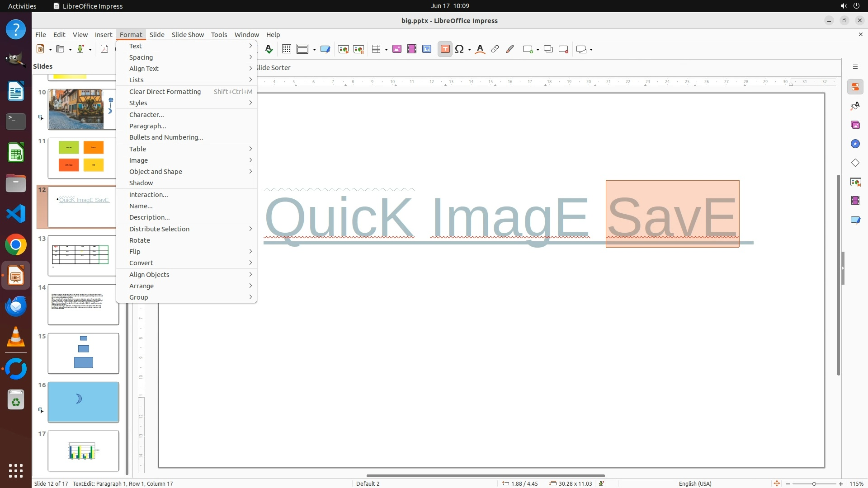Viewport: 868px width, 488px height.
Task: Open the Fontwork text icon
Action: (x=480, y=49)
